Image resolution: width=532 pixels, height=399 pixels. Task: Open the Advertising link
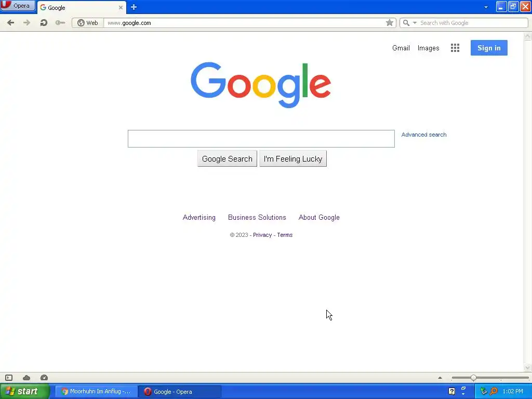(x=199, y=218)
